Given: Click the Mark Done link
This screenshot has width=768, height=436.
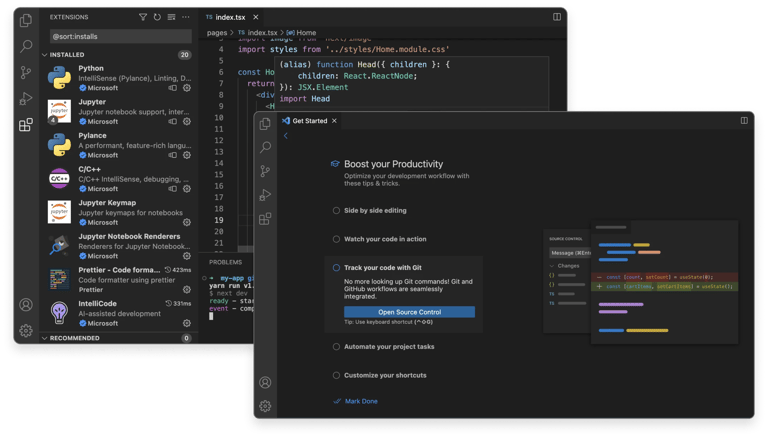Looking at the screenshot, I should [361, 401].
